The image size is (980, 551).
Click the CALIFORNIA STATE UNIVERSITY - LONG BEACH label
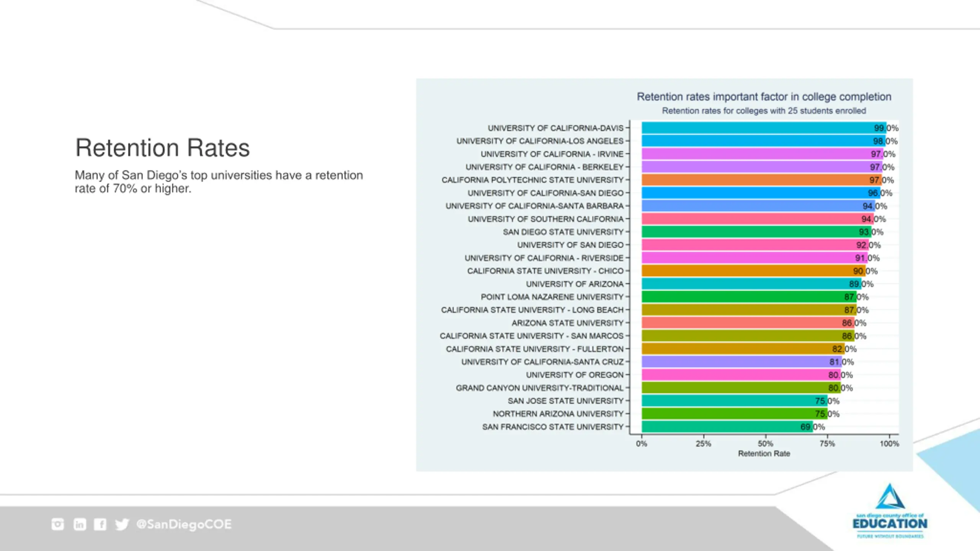[x=532, y=310]
